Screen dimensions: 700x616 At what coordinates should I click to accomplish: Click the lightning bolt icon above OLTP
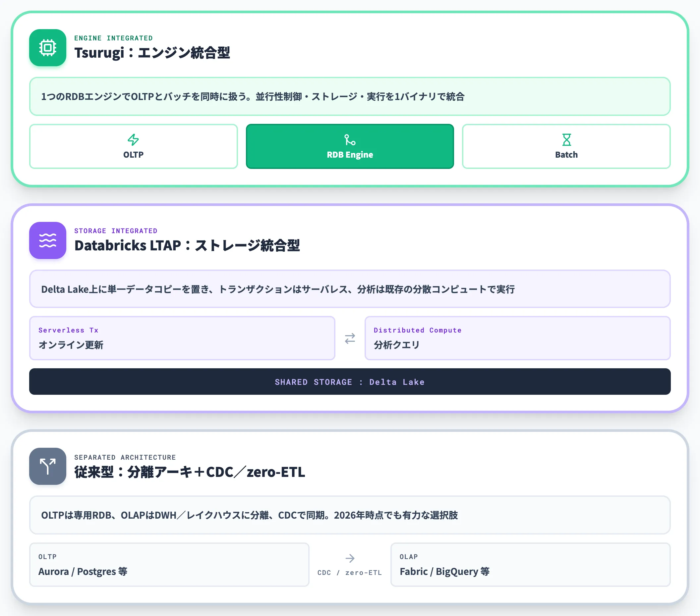[133, 140]
